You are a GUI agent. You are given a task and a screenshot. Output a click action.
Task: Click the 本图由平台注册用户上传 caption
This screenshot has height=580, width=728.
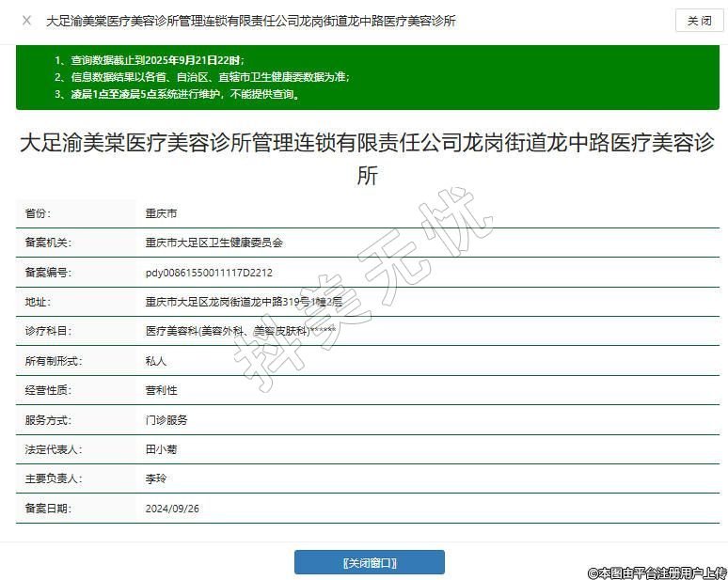(657, 572)
